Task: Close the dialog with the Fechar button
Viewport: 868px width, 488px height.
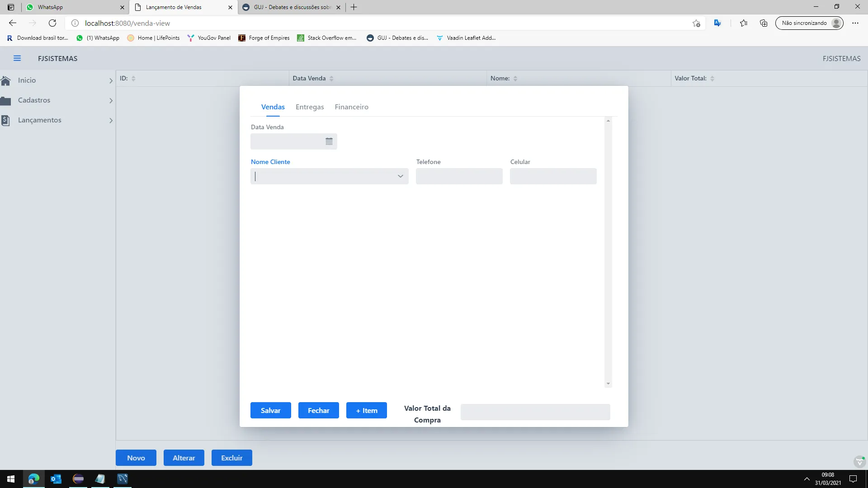Action: 318,410
